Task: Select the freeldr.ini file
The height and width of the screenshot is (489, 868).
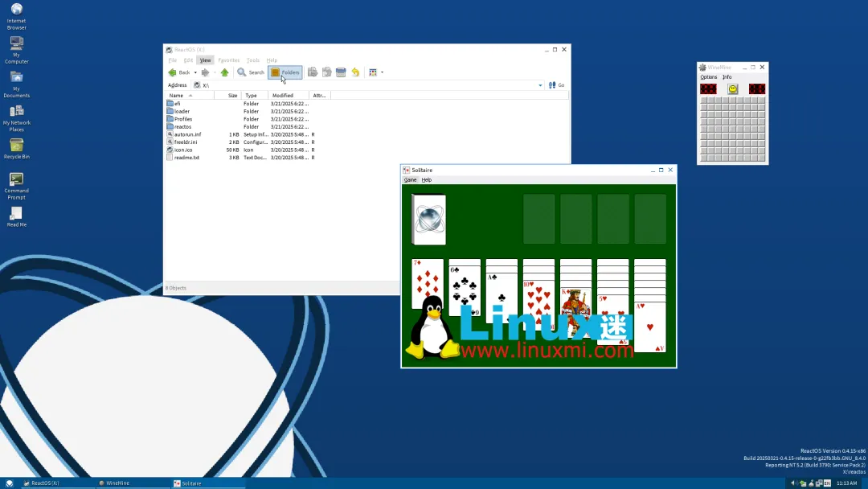Action: coord(182,142)
